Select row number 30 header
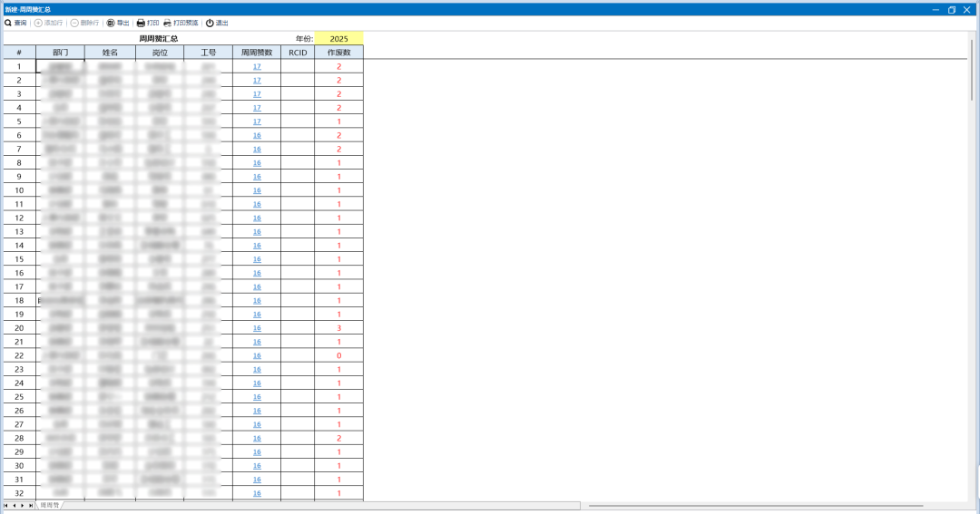The width and height of the screenshot is (980, 514). (19, 466)
